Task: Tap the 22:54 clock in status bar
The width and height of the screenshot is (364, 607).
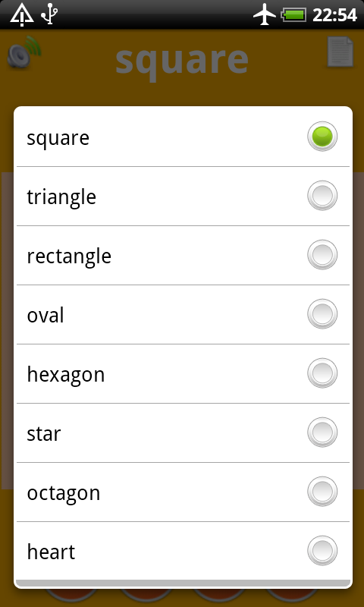Action: [334, 15]
